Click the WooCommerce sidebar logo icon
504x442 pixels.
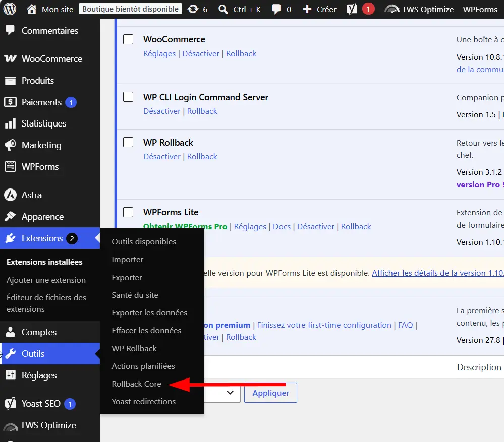[x=10, y=58]
